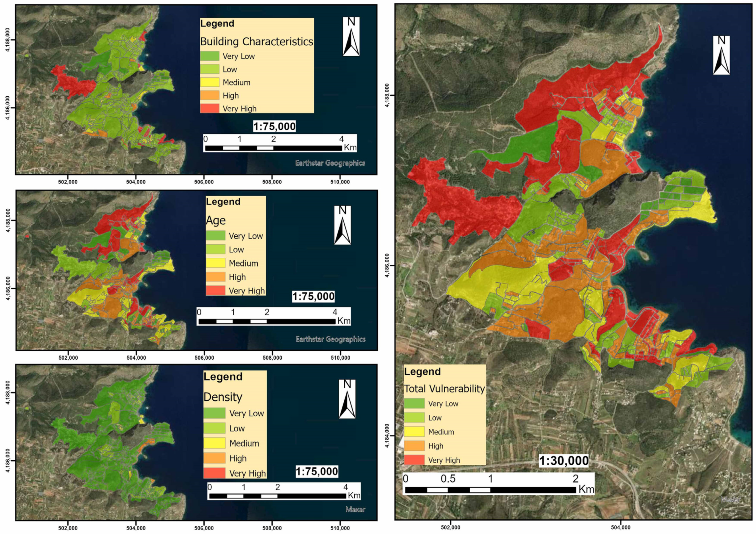The width and height of the screenshot is (756, 536).
Task: Click the Very Low green swatch in Age legend
Action: click(215, 236)
